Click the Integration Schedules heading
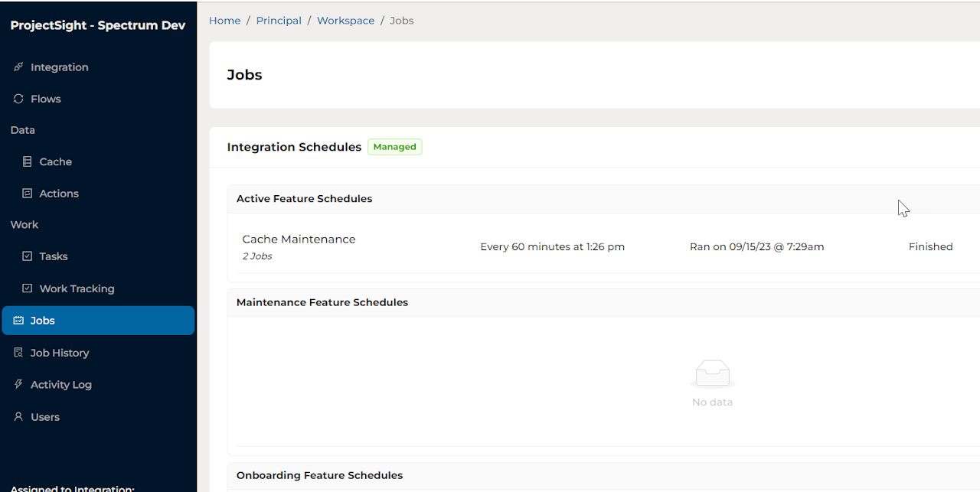Viewport: 980px width, 492px height. click(x=294, y=147)
